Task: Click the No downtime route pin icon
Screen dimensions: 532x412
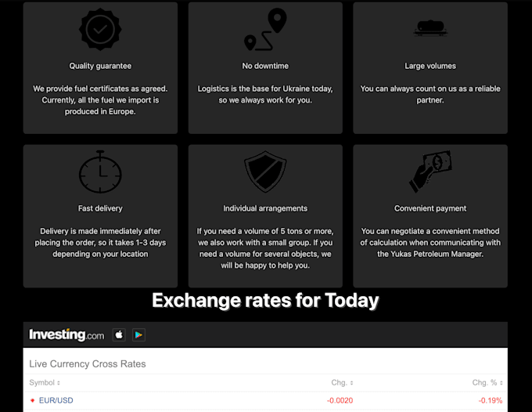Action: click(x=265, y=29)
